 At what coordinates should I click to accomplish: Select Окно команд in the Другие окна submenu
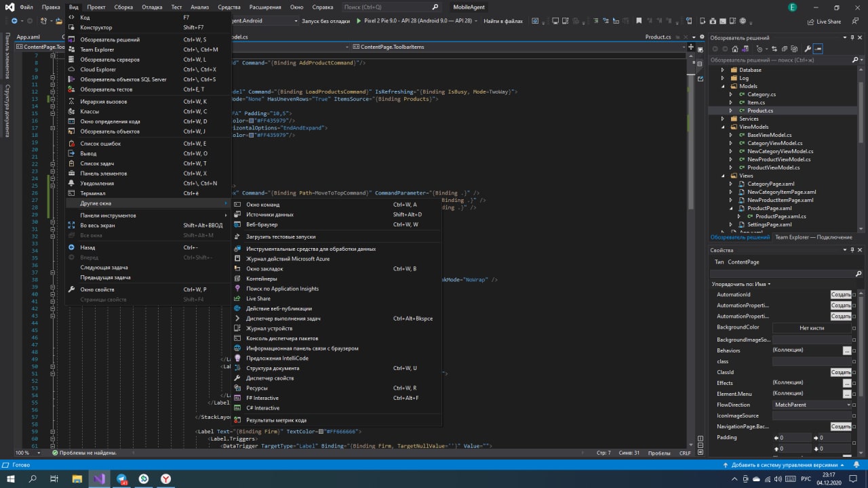coord(336,205)
